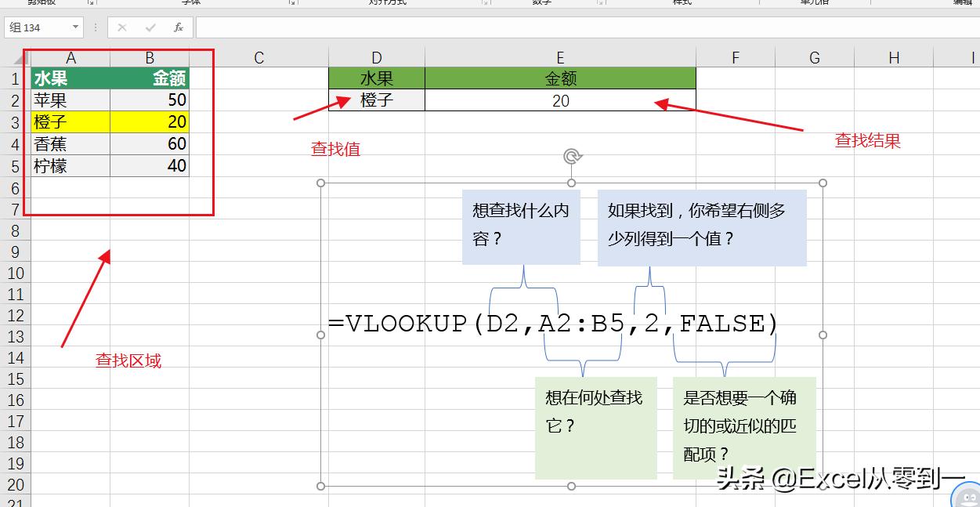Viewport: 980px width, 507px height.
Task: Open the 数字 group dialog launcher icon
Action: pyautogui.click(x=600, y=3)
